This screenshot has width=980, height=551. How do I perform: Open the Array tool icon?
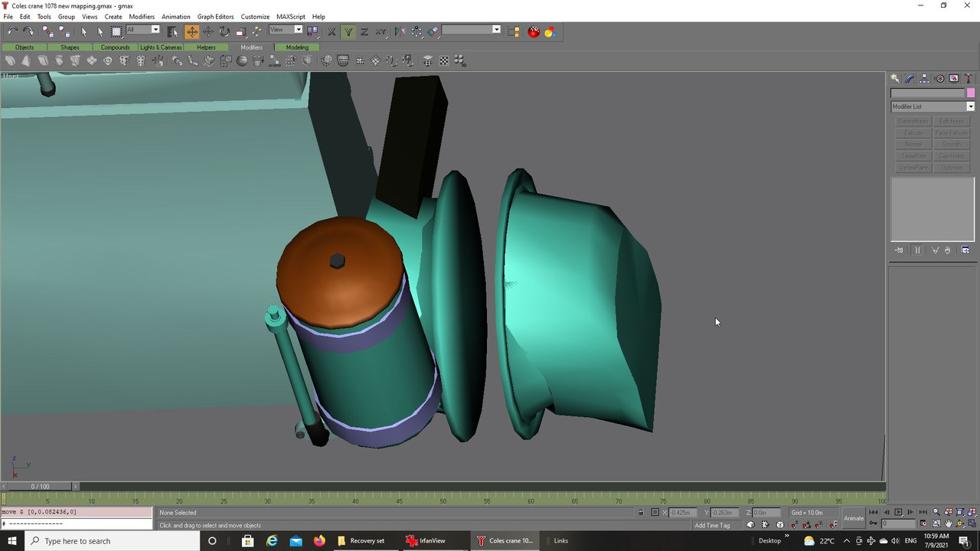[x=416, y=31]
